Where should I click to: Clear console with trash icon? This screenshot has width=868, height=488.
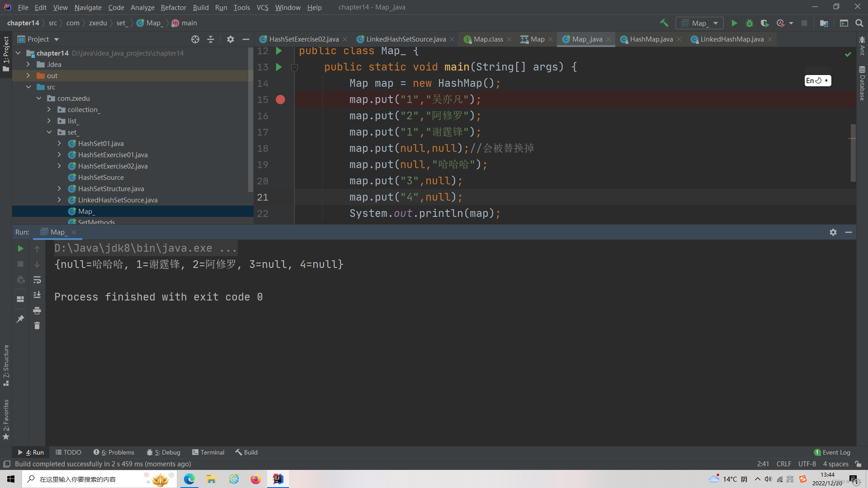tap(37, 326)
